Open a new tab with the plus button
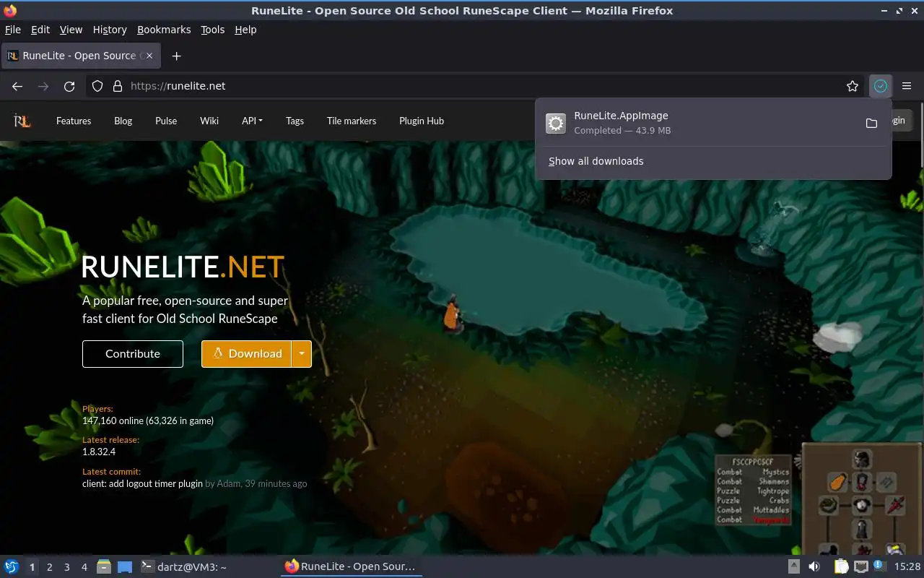924x578 pixels. 176,56
